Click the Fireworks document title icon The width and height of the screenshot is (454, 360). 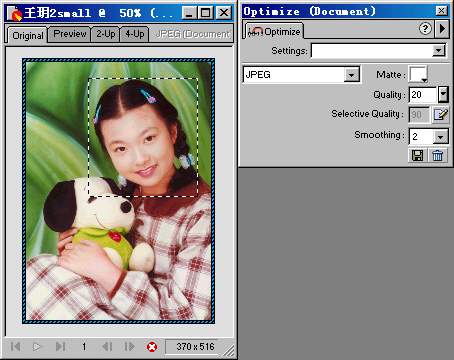(15, 13)
